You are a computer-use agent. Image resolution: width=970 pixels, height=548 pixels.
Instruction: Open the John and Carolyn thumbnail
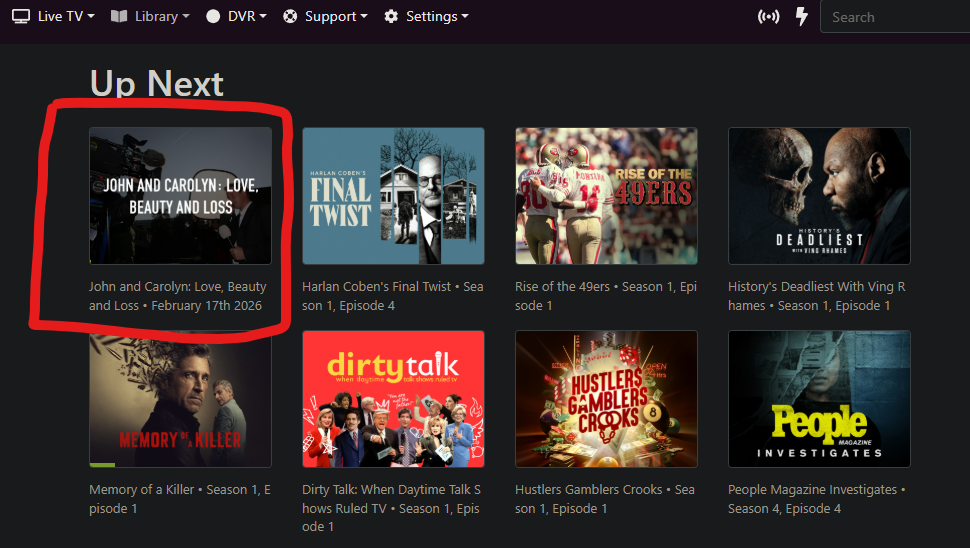pos(180,195)
